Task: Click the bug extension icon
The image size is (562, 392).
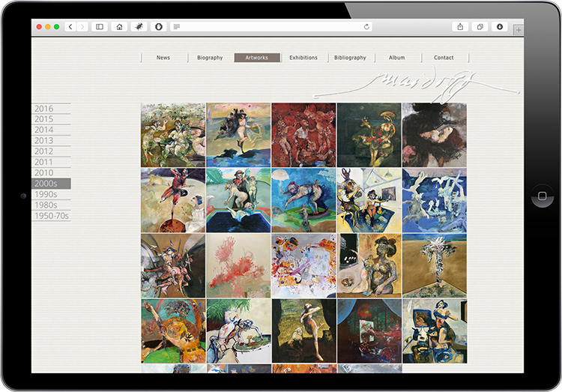Action: pyautogui.click(x=139, y=26)
